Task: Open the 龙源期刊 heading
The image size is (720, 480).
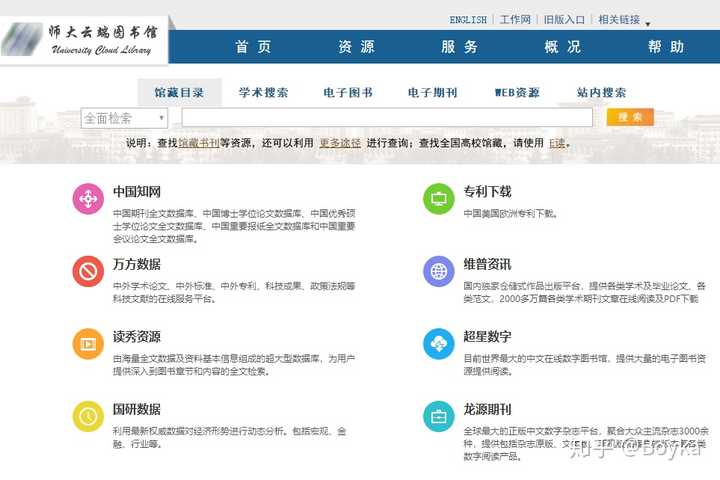Action: click(x=487, y=409)
